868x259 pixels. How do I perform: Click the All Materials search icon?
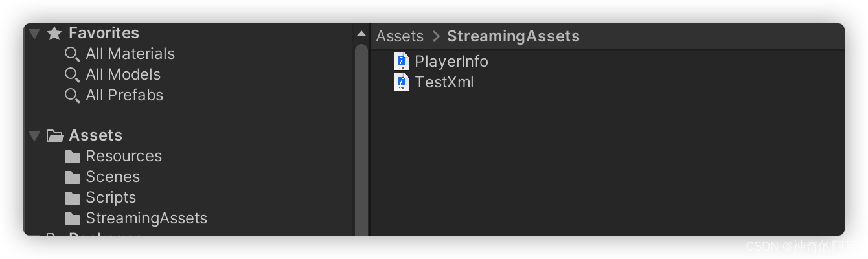pyautogui.click(x=73, y=54)
